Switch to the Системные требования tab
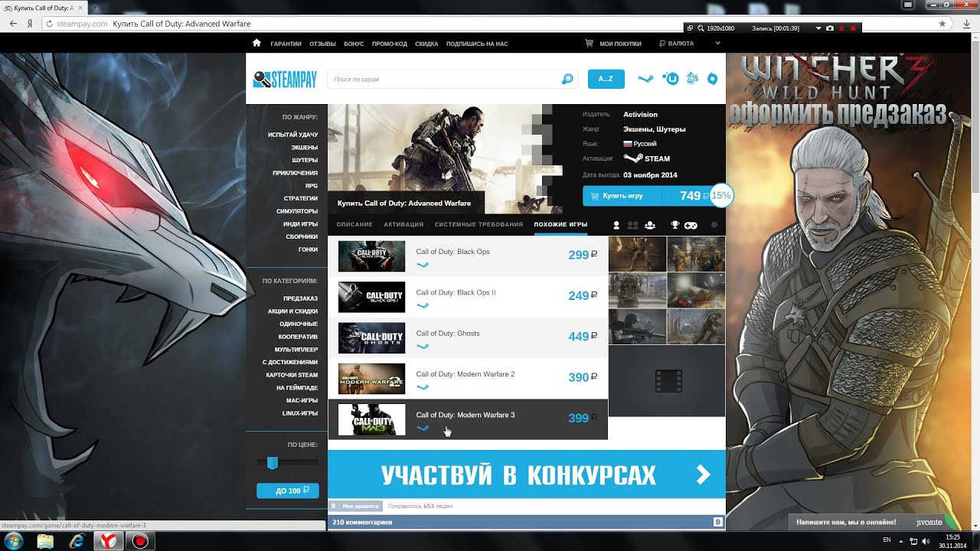 [479, 224]
